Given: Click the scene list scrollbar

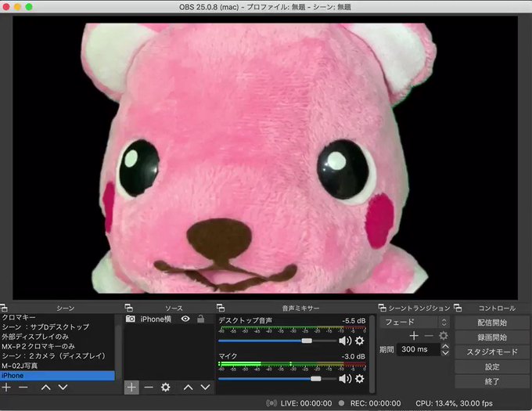Looking at the screenshot, I should click(118, 353).
